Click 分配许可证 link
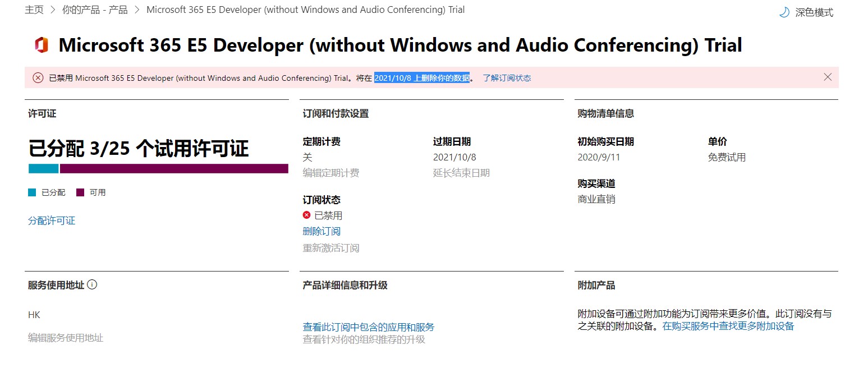868x377 pixels. (52, 220)
